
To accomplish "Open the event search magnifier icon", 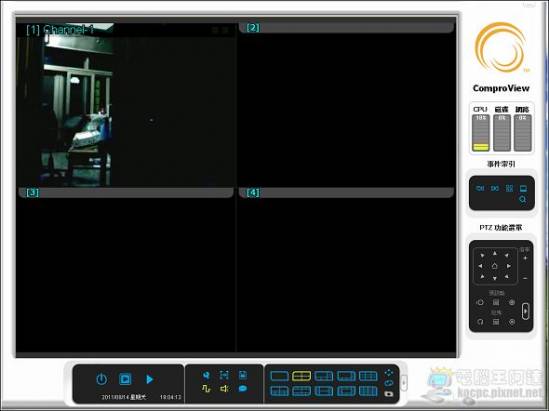I will (x=523, y=199).
